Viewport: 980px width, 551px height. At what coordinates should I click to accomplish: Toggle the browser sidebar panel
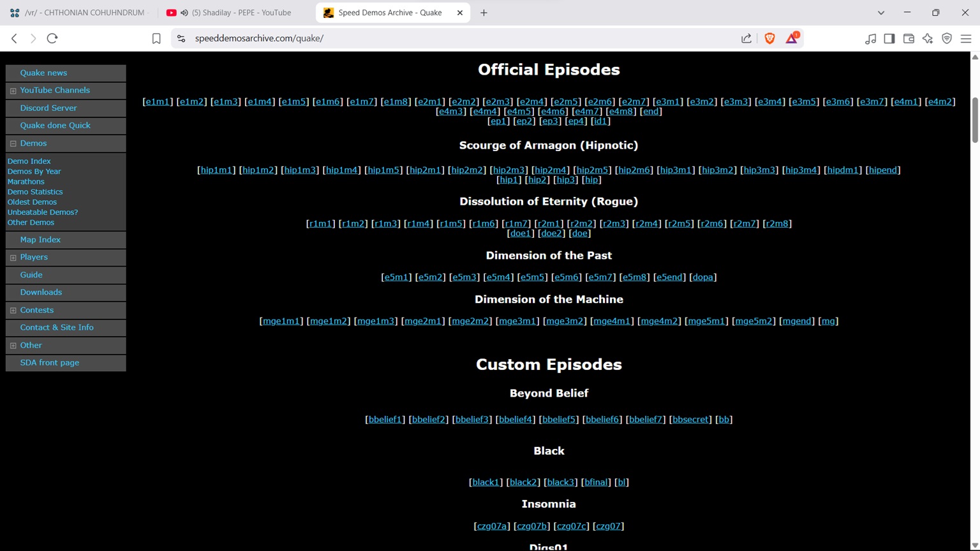pyautogui.click(x=889, y=39)
